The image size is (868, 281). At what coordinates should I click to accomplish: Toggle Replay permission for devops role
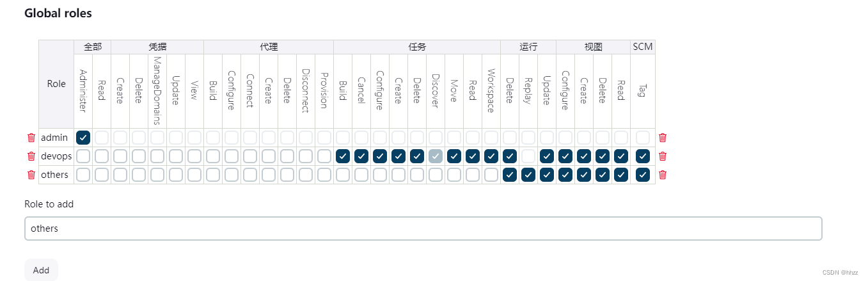[x=528, y=156]
